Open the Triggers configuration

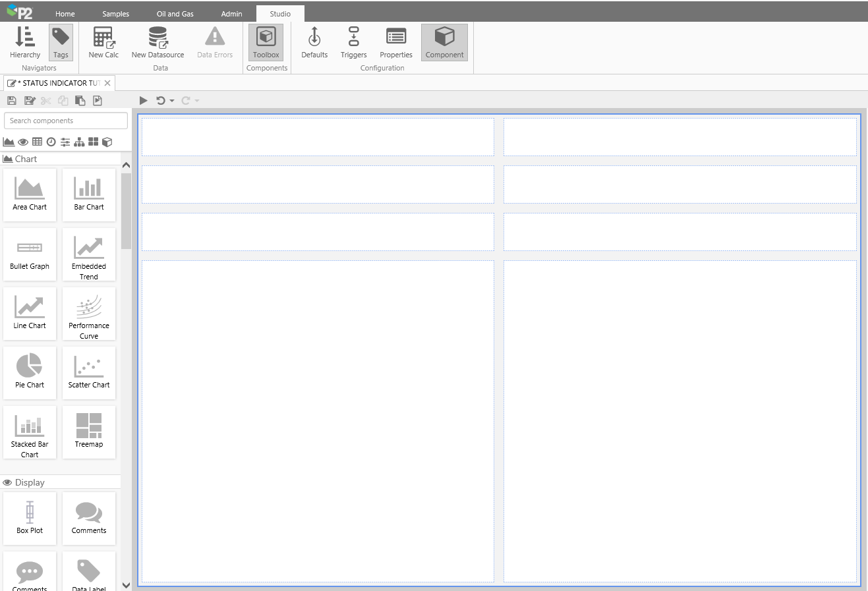[x=353, y=43]
